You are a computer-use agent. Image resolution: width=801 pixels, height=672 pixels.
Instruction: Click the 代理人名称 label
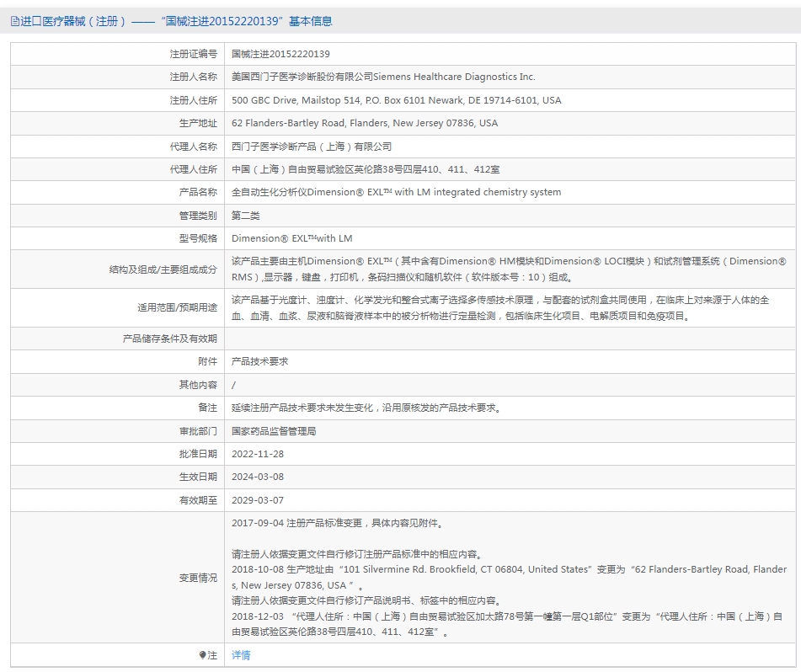[193, 147]
